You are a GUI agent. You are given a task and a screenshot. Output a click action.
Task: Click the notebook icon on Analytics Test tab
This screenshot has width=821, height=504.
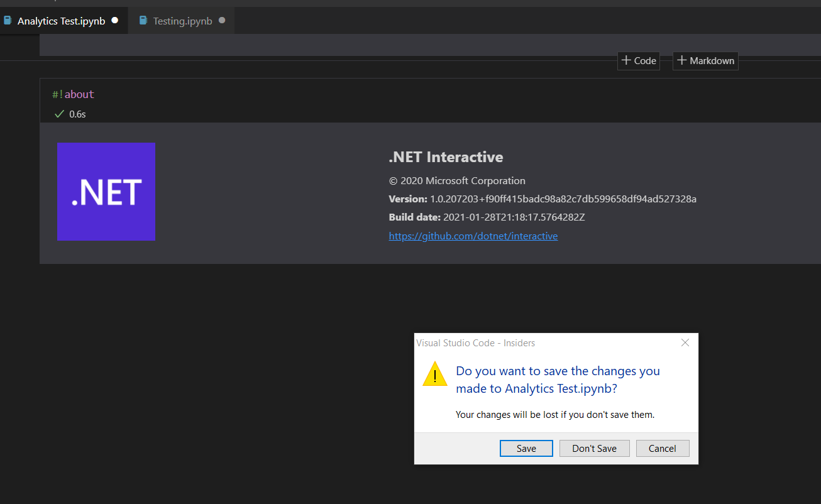[x=8, y=20]
